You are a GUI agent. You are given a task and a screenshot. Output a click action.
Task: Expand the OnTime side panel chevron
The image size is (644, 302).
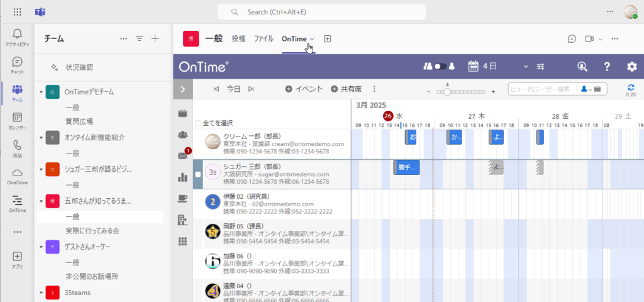coord(183,89)
